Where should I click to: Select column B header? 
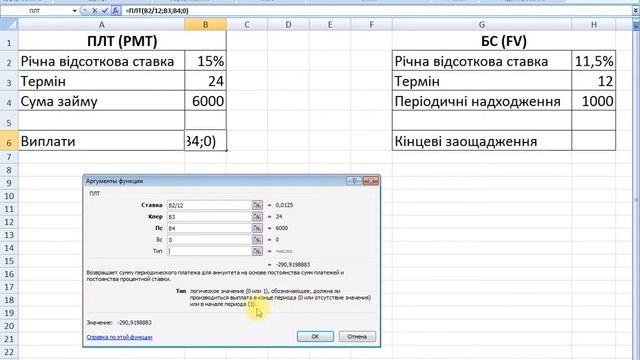[x=205, y=24]
